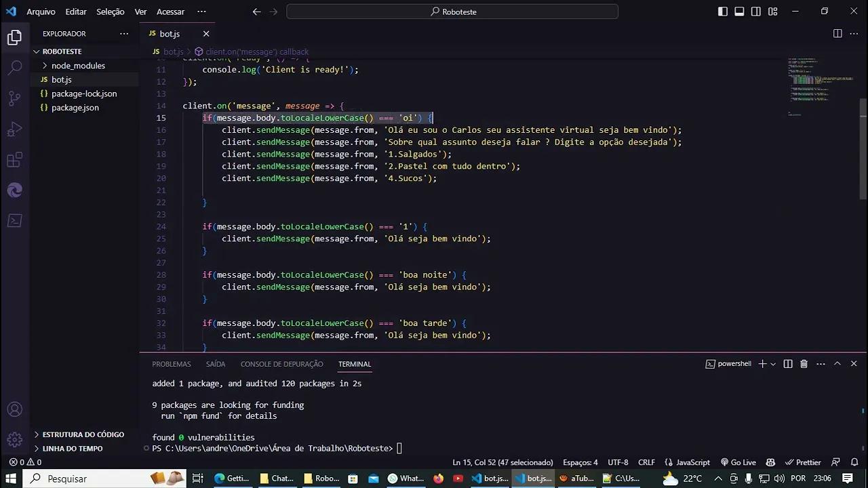Kill terminal with trash icon

(x=804, y=364)
